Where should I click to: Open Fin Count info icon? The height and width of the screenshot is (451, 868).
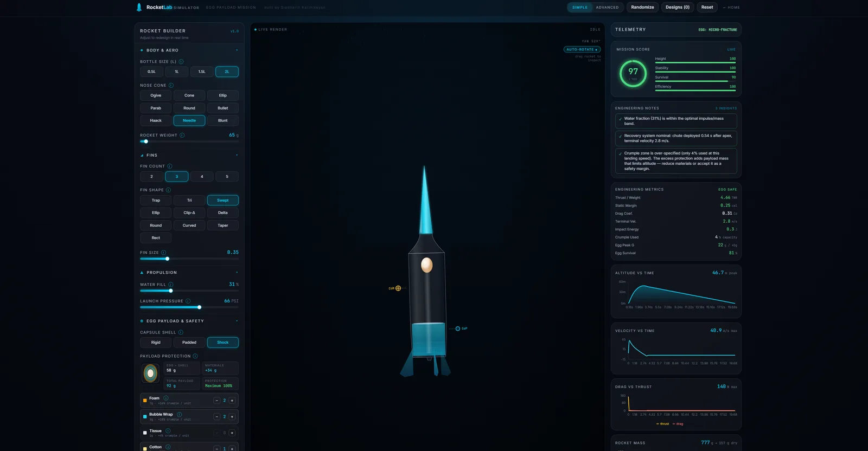[x=170, y=166]
